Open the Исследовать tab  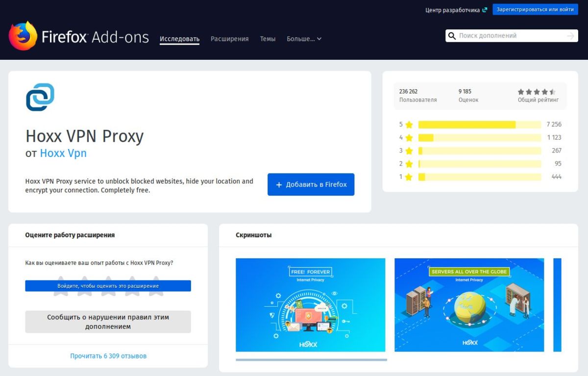pyautogui.click(x=179, y=39)
